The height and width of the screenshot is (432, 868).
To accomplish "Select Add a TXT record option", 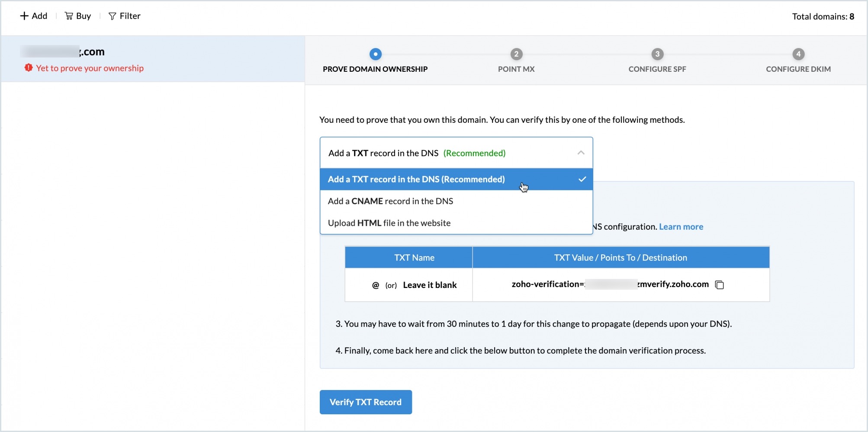I will click(x=456, y=179).
